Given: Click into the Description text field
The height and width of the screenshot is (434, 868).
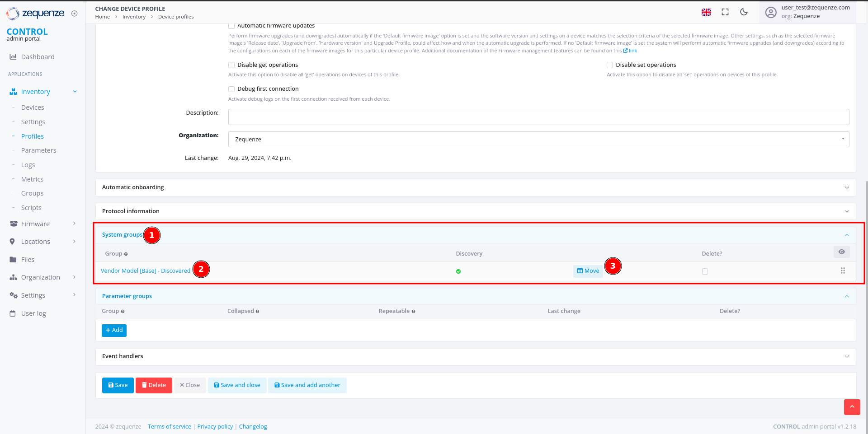Looking at the screenshot, I should tap(538, 117).
